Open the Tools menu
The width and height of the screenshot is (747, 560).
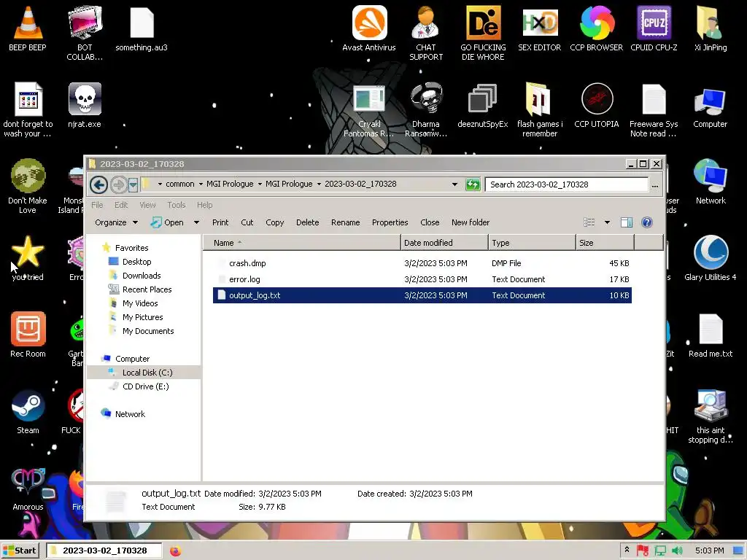point(177,205)
